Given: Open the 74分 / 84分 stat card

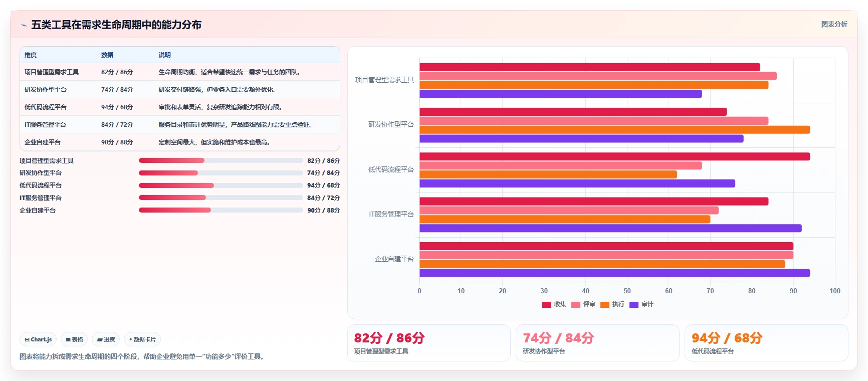Looking at the screenshot, I should click(597, 343).
